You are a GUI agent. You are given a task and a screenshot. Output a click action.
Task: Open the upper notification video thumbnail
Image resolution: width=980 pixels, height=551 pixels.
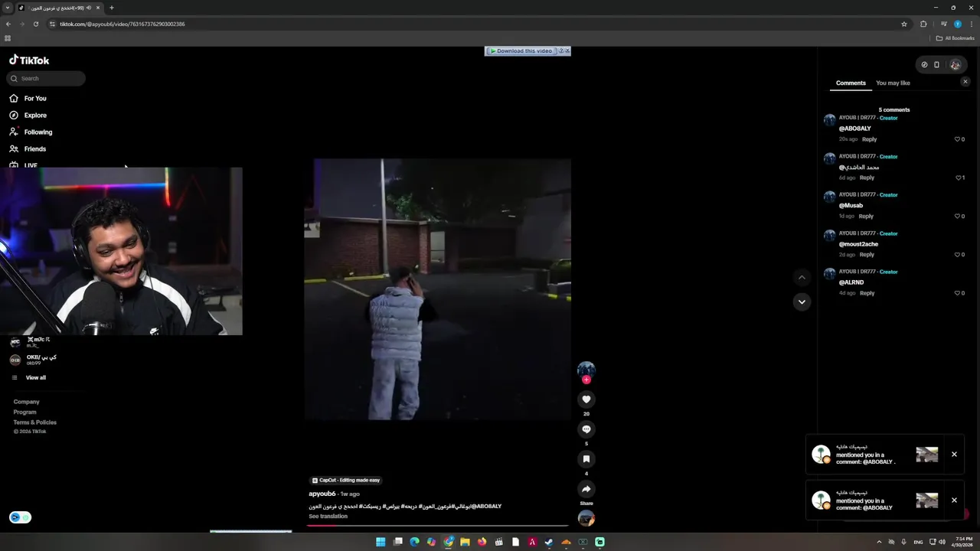[926, 455]
